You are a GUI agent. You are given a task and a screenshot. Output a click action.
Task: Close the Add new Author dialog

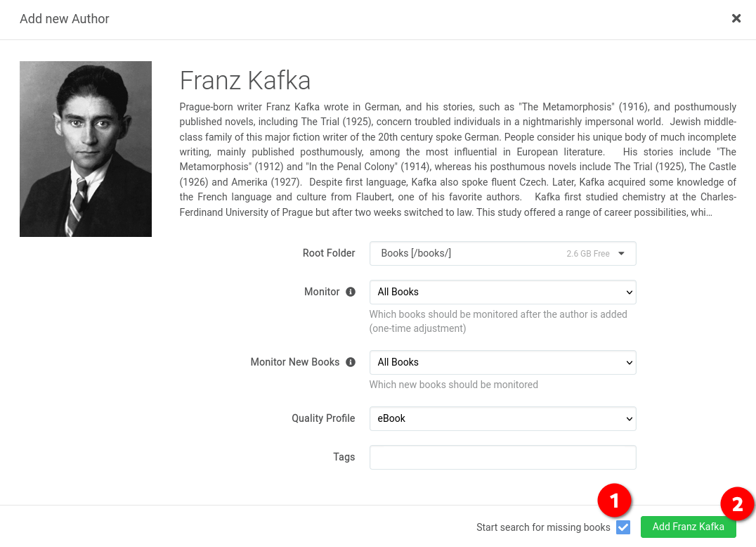click(736, 18)
